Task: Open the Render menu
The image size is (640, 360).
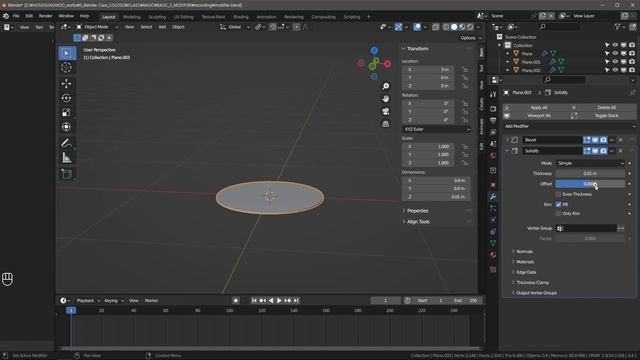Action: point(45,16)
